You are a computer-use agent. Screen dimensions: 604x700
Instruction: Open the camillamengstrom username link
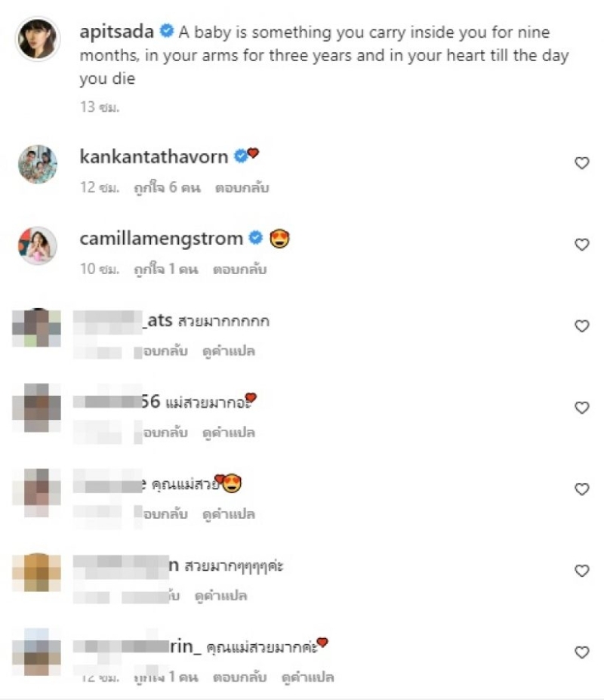tap(161, 239)
